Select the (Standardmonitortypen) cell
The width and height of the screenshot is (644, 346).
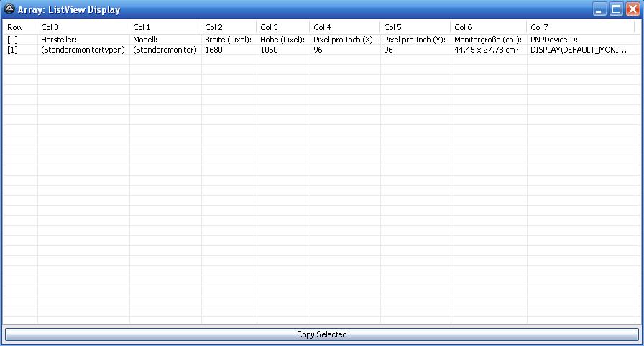click(x=83, y=50)
